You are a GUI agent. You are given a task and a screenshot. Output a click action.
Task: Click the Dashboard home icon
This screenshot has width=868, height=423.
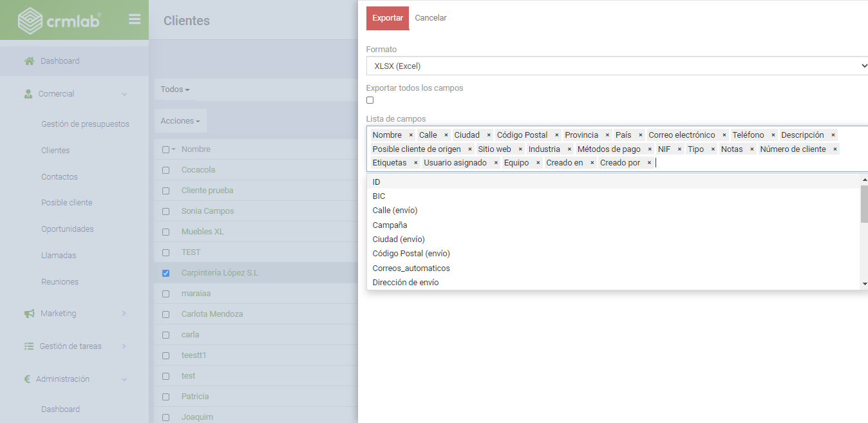click(x=29, y=61)
